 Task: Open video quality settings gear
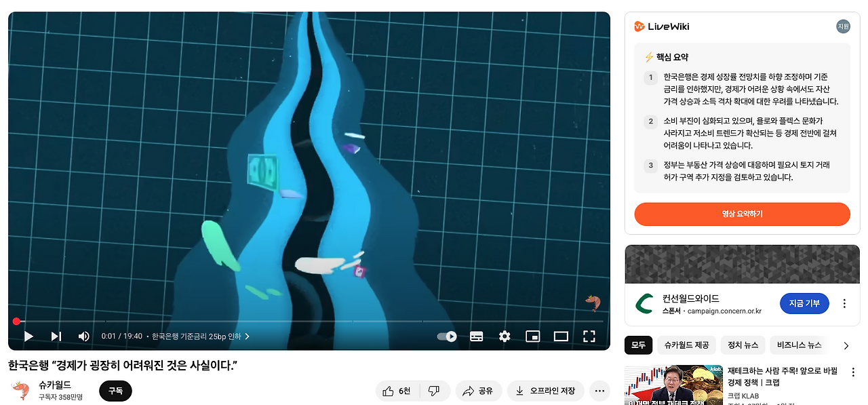coord(505,336)
